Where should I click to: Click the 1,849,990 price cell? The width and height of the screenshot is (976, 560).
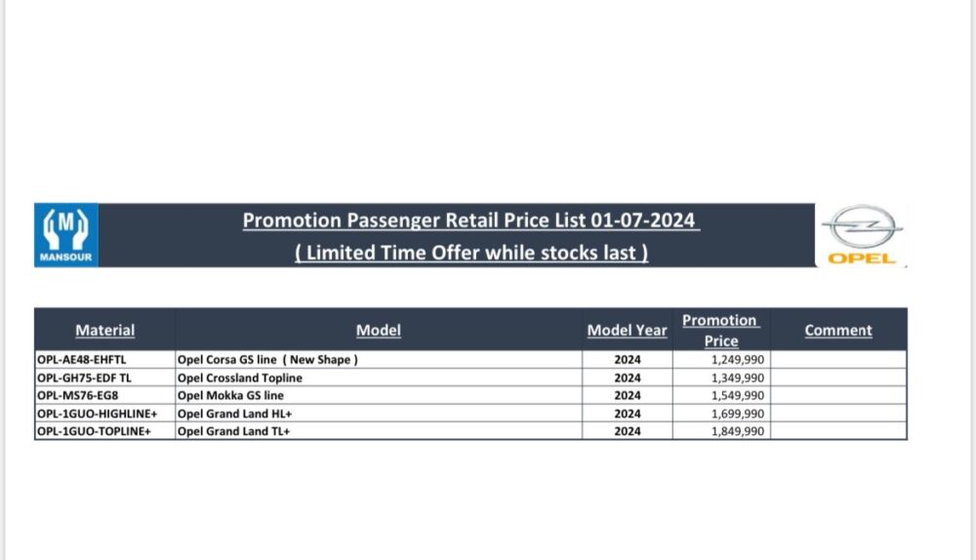721,431
